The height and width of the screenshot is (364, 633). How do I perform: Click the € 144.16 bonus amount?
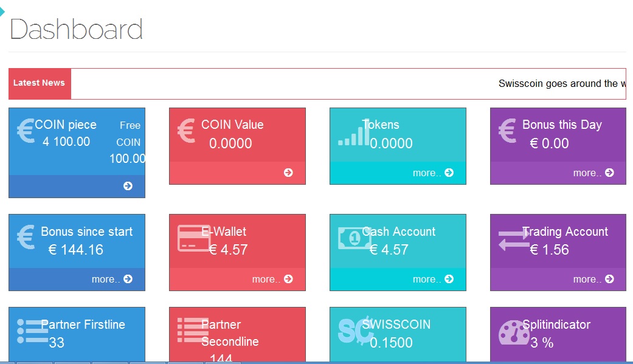75,250
